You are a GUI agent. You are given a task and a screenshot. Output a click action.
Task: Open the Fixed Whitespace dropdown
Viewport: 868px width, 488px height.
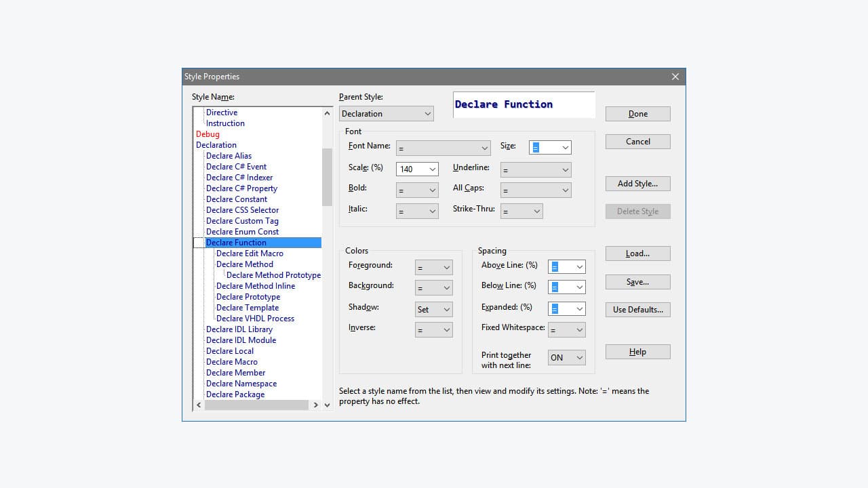(x=566, y=329)
